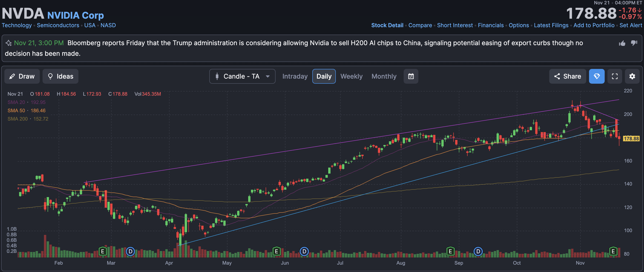Open the Share options
The image size is (644, 272).
[567, 76]
